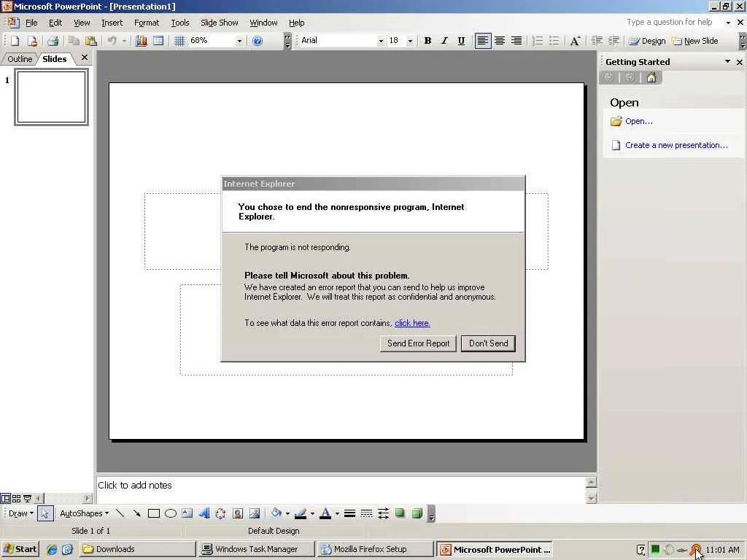Insert Clip Art
Image resolution: width=747 pixels, height=560 pixels.
click(x=238, y=513)
